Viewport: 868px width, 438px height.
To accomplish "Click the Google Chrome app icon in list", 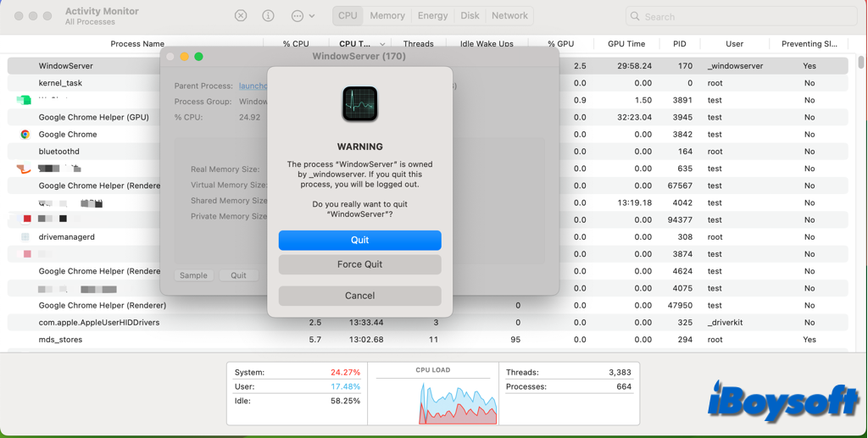I will click(25, 135).
